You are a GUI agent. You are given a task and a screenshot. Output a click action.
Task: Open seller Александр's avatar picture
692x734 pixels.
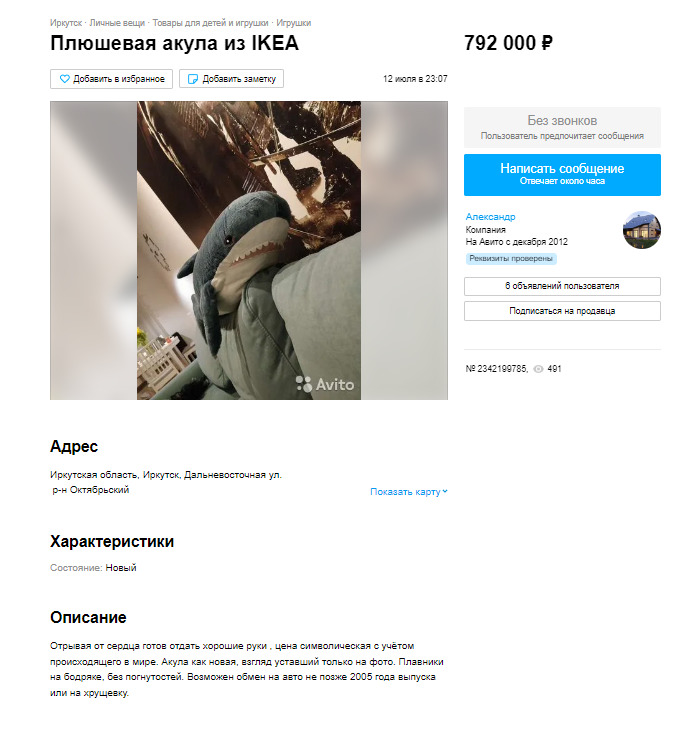click(641, 230)
